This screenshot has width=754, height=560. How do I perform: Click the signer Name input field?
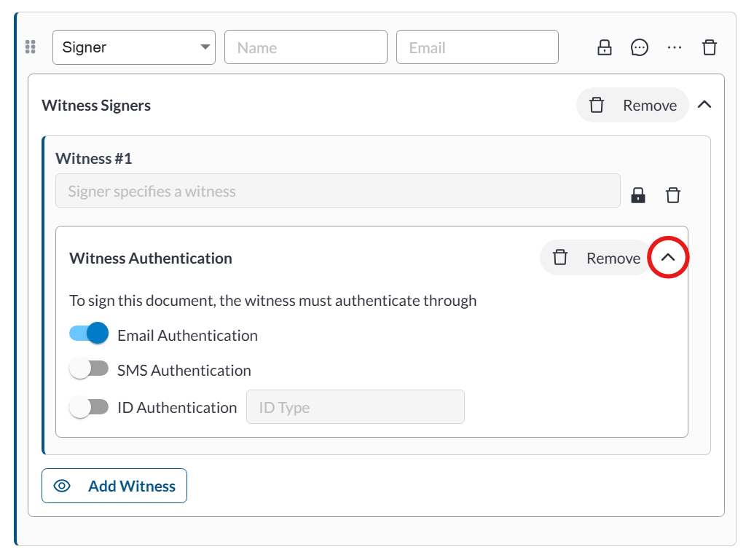coord(306,47)
